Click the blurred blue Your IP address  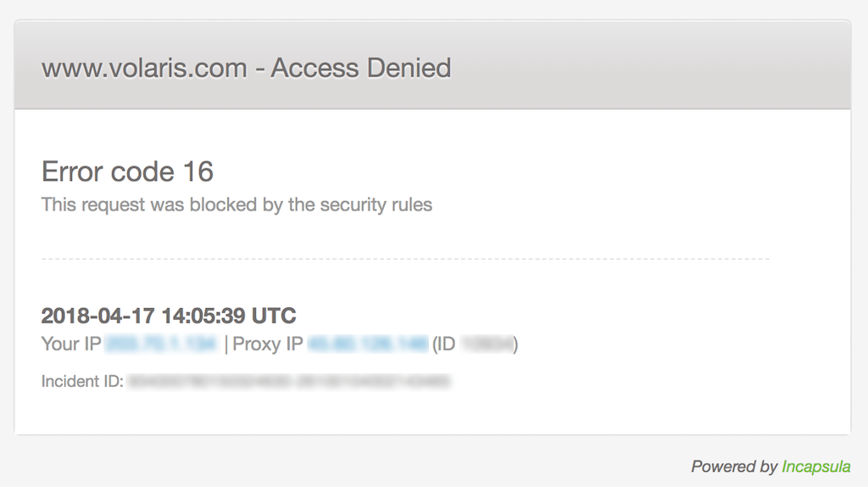(161, 344)
